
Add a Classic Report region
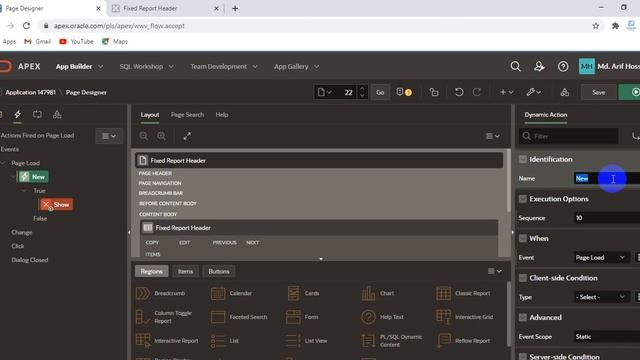(x=464, y=293)
